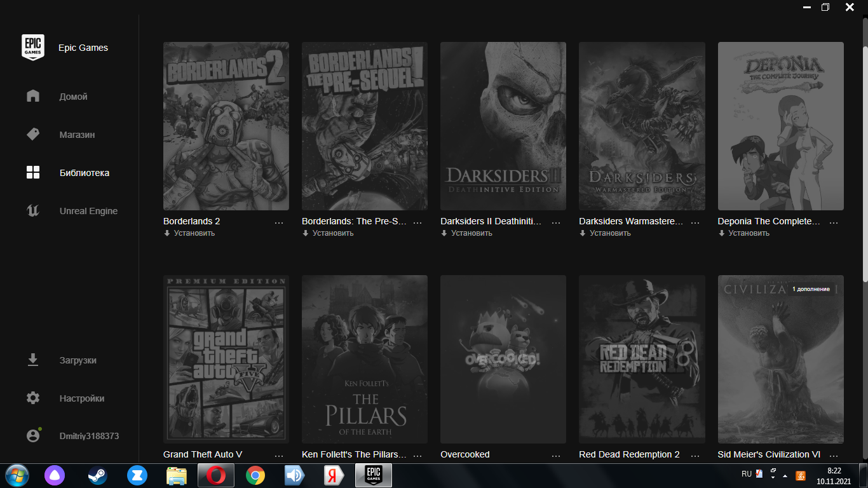Select the Darksiders Warmastered Edition cover
Viewport: 868px width, 488px height.
point(642,126)
